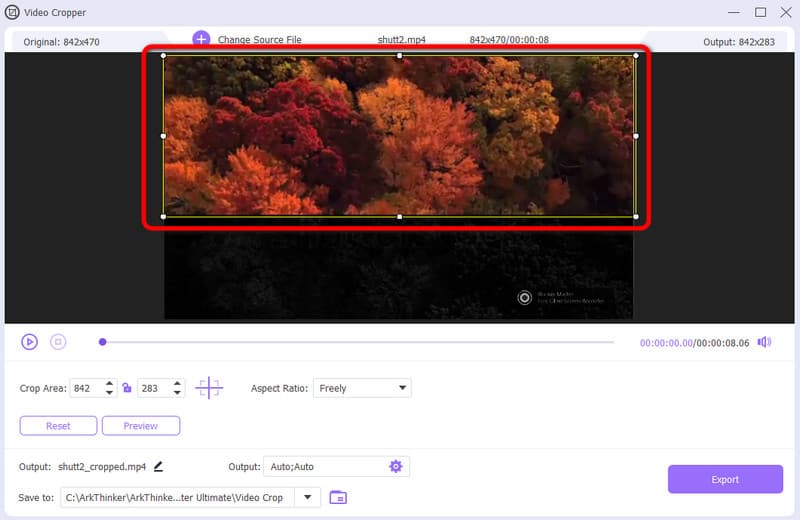Stop the video playback
The height and width of the screenshot is (520, 800).
58,342
